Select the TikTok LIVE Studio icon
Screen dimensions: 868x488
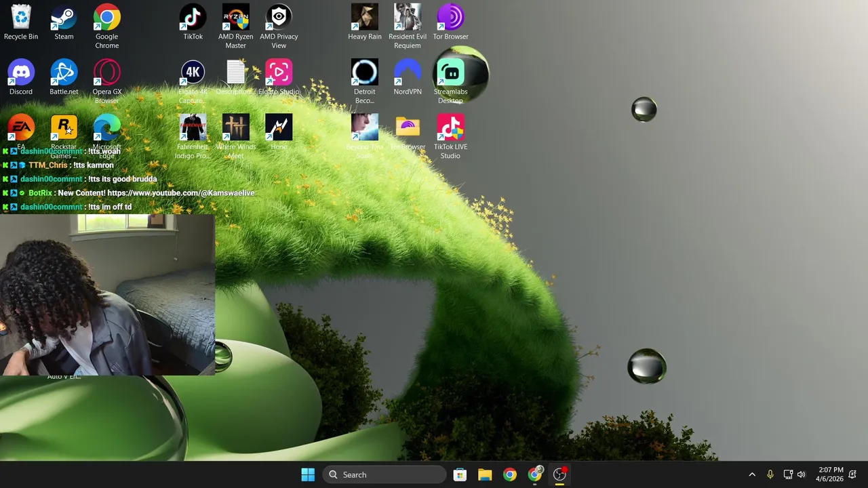450,137
